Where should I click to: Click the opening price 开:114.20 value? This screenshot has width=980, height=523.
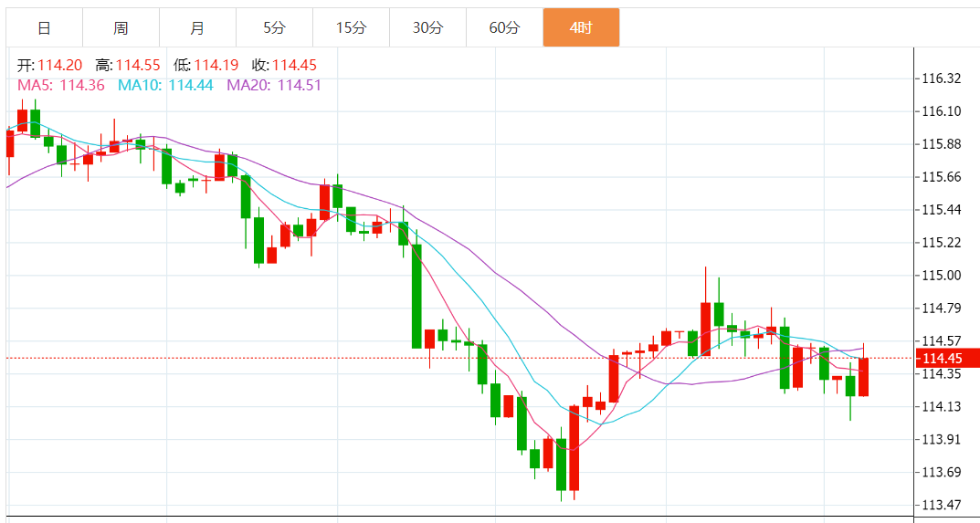[51, 65]
